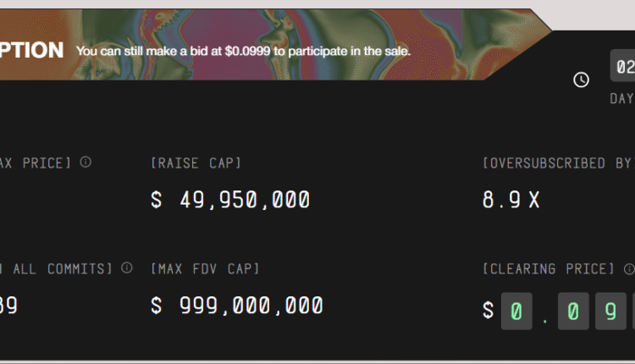Click the MAX FDV CAP label
This screenshot has height=364, width=635.
pos(205,268)
